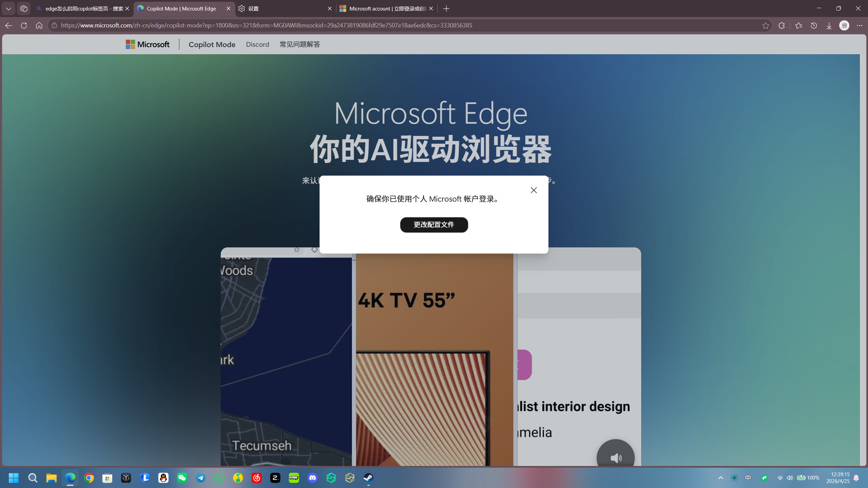Screen dimensions: 868x488
Task: Open Telegram from the taskbar
Action: pyautogui.click(x=200, y=478)
